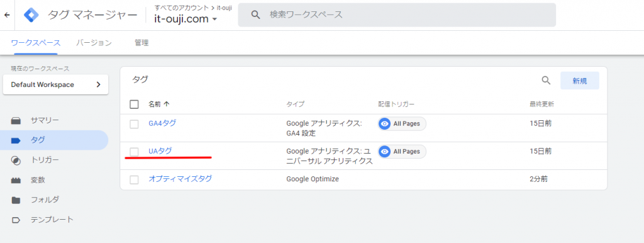Click the すべてのアカウント breadcrumb link
Viewport: 644px width, 243px height.
click(181, 8)
